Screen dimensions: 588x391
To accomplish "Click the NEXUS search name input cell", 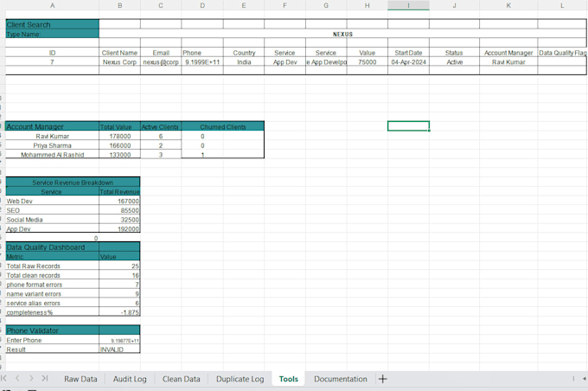I will click(342, 34).
